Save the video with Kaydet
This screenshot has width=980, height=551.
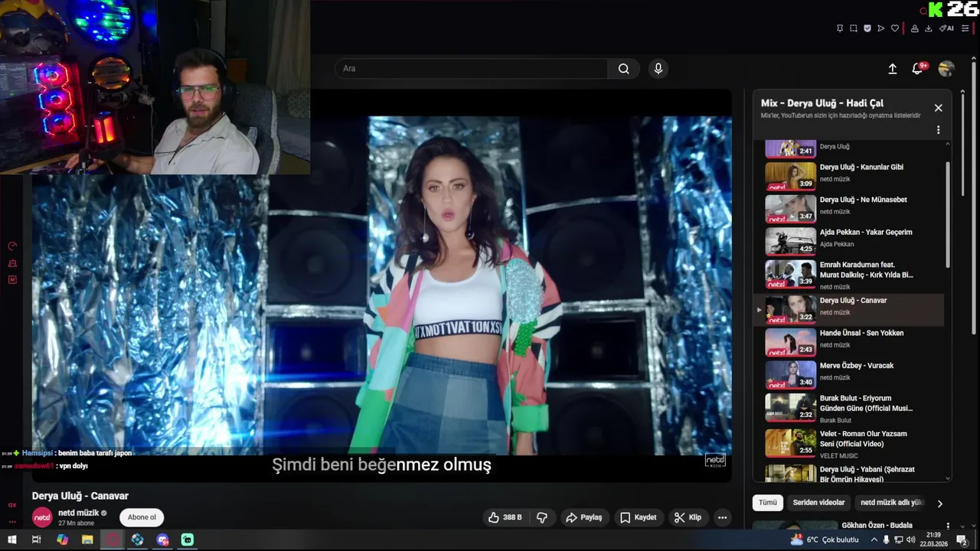[638, 517]
